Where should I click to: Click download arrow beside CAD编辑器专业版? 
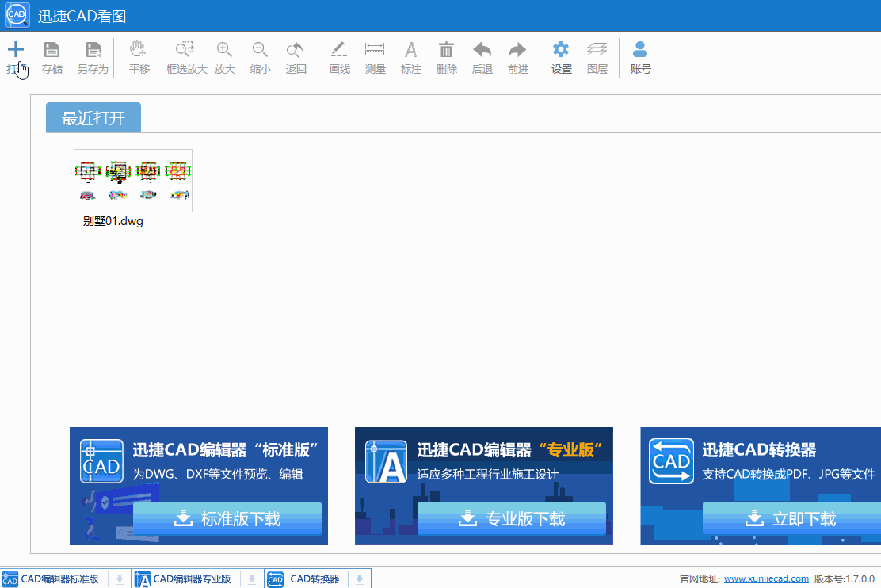point(252,579)
